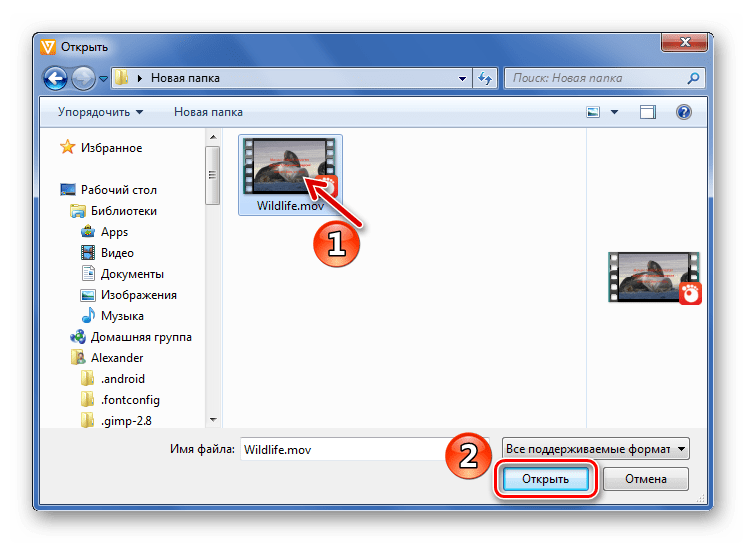Click the Домашняя группа network icon
Viewport: 747px width, 544px height.
78,337
